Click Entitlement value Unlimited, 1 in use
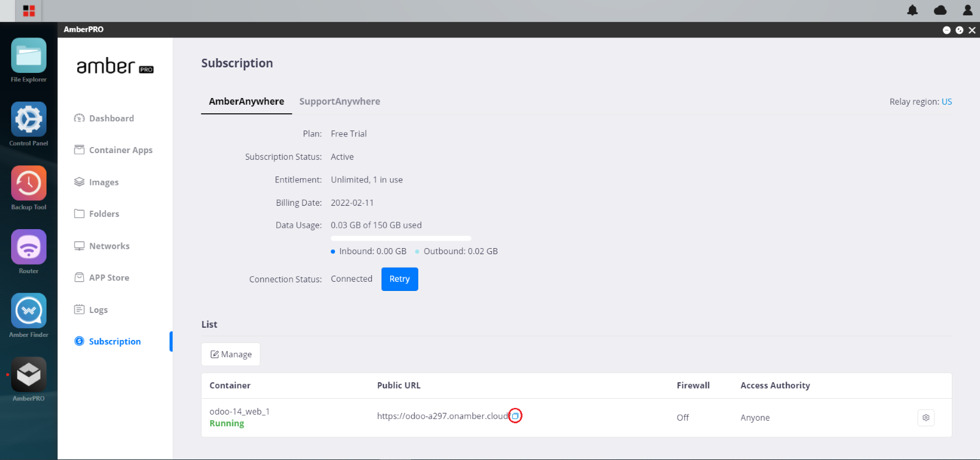This screenshot has height=460, width=980. click(367, 179)
